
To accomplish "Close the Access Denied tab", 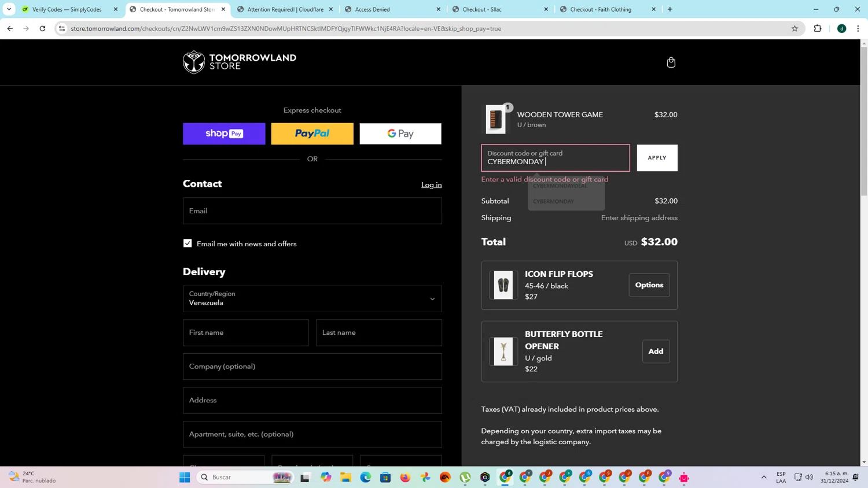I will (438, 9).
